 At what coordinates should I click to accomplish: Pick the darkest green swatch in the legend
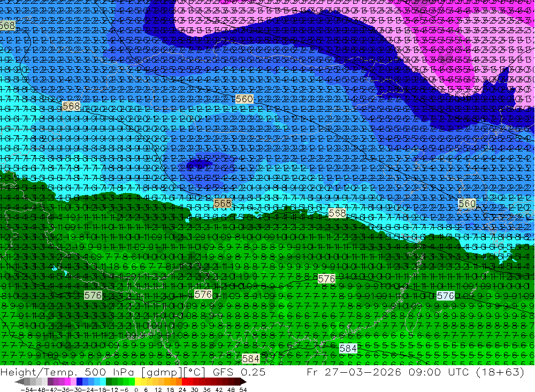109,382
